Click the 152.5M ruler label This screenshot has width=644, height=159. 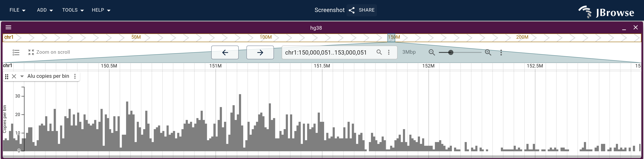click(535, 66)
